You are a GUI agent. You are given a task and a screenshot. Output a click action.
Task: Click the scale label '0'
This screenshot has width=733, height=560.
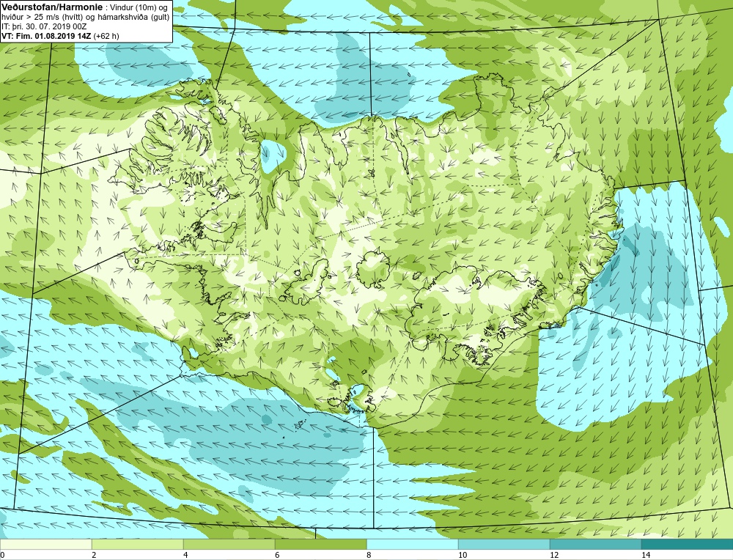click(2, 555)
